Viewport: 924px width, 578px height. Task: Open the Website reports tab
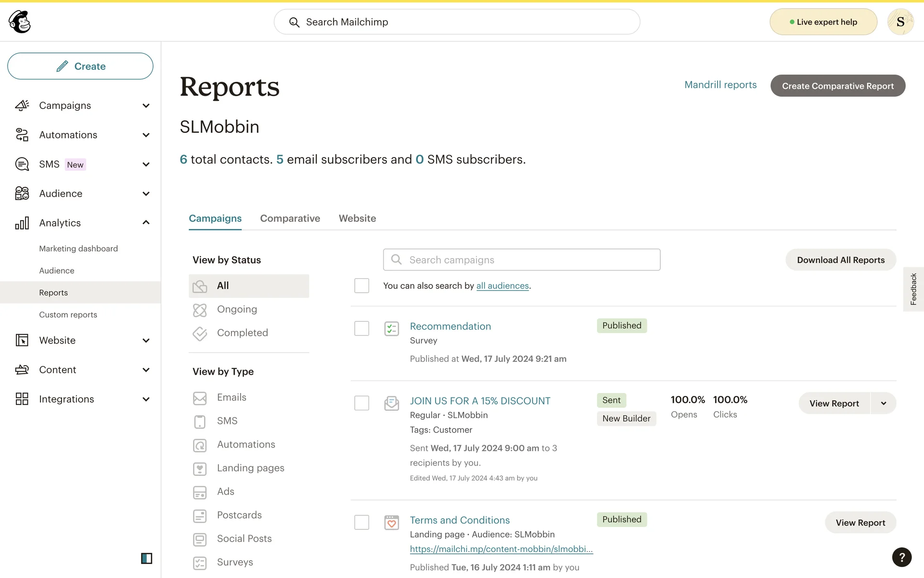[357, 218]
